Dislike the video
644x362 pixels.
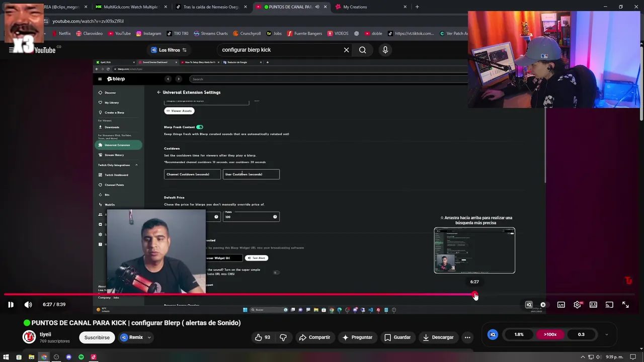coord(283,337)
